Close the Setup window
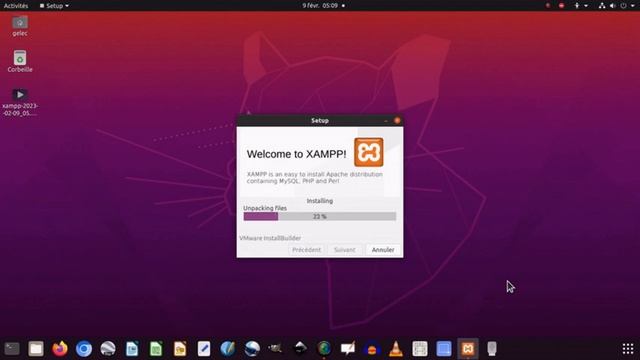The image size is (640, 360). click(x=397, y=120)
